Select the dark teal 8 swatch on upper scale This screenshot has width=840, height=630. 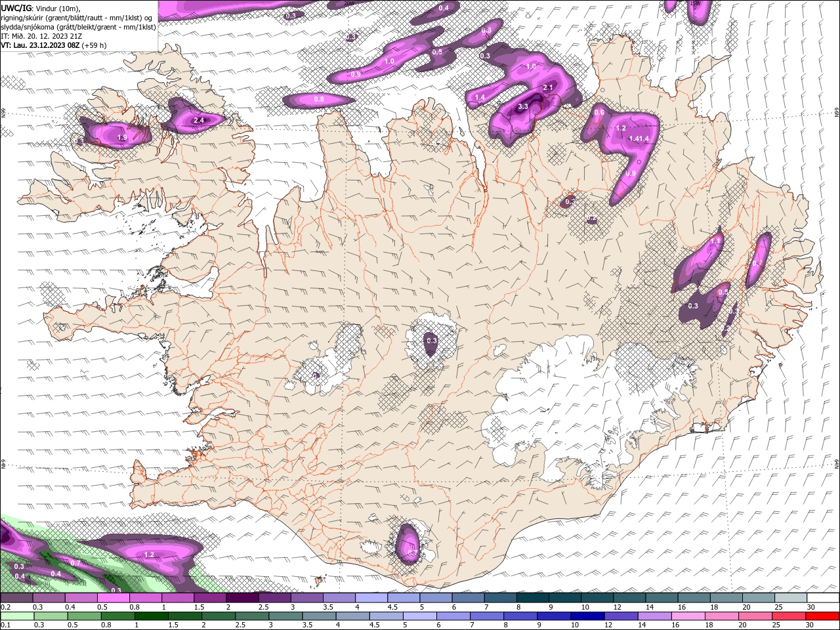(533, 598)
